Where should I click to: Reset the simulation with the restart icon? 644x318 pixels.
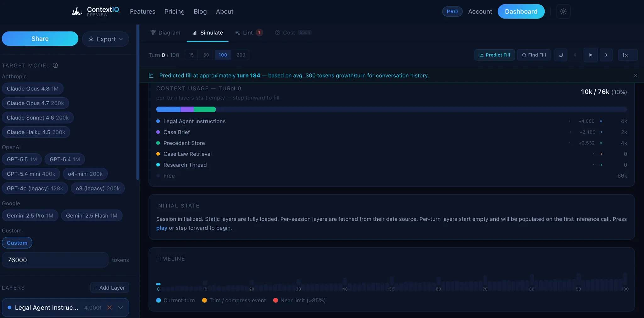[561, 55]
